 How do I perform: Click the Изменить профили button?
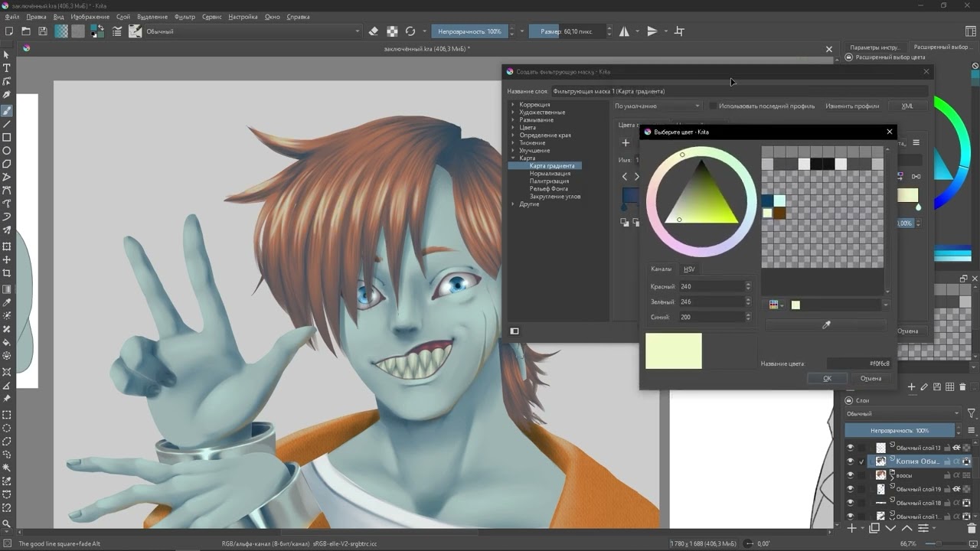tap(852, 106)
